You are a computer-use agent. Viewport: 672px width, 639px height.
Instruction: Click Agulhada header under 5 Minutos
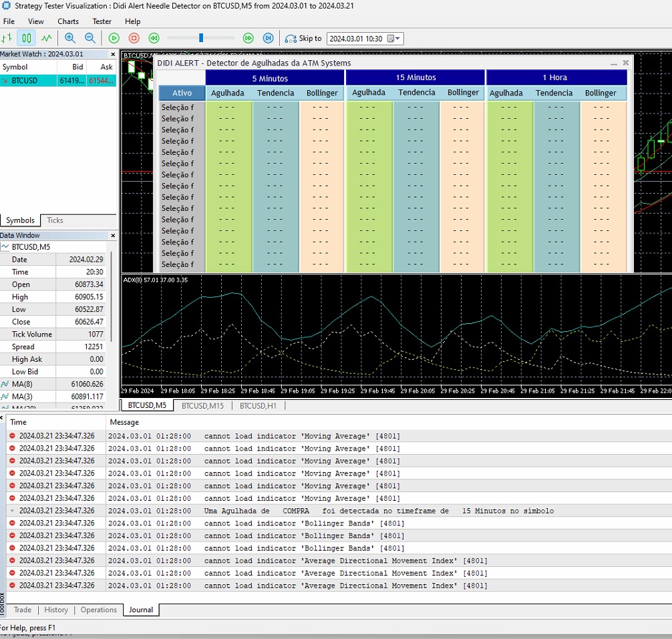point(228,93)
